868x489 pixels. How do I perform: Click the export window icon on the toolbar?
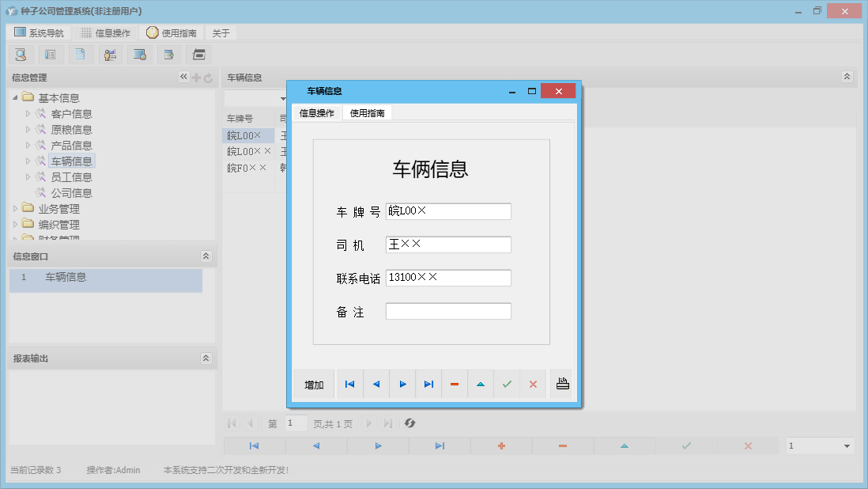pos(169,54)
